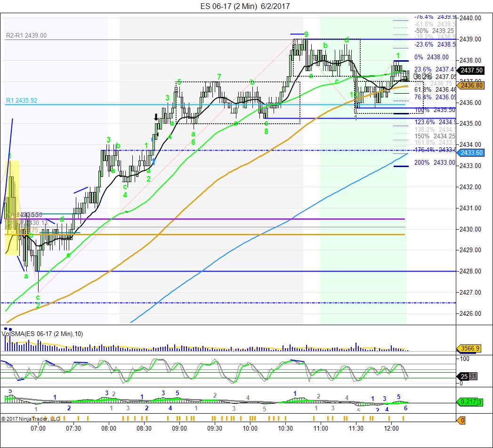Click the 100 level on the stochastic axis
493x448 pixels.
(464, 359)
